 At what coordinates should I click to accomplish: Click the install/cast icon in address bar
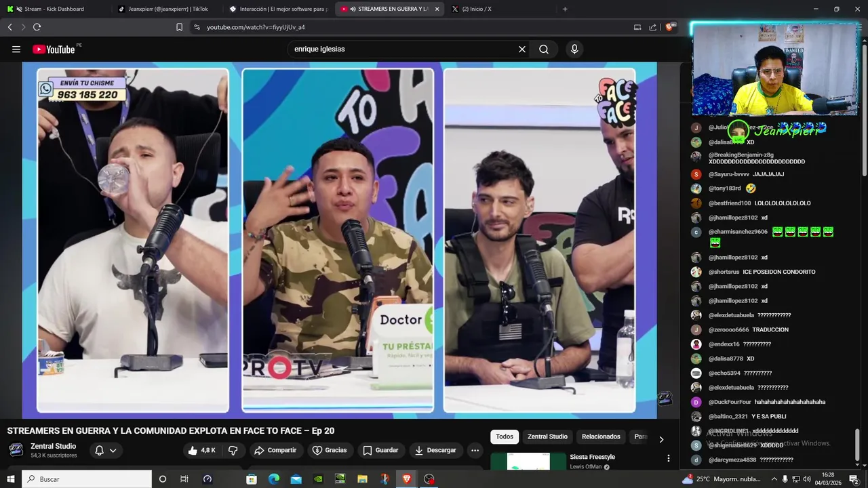637,27
